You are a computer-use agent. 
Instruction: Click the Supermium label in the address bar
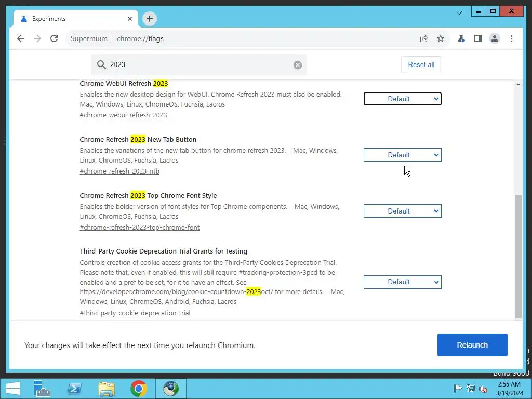click(x=89, y=38)
